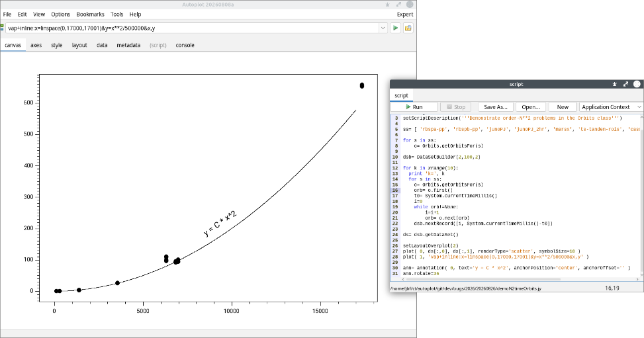644x338 pixels.
Task: Click the New button in the script window
Action: tap(563, 106)
